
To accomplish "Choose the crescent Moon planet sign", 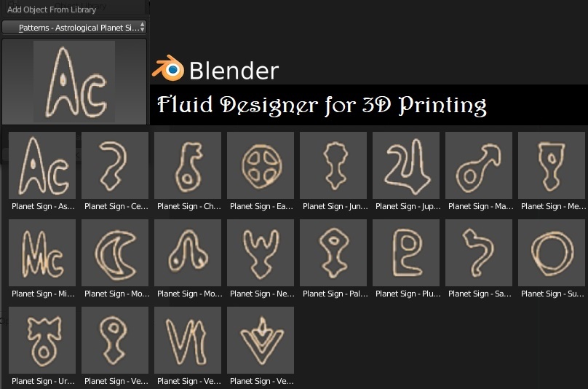I will [x=115, y=253].
